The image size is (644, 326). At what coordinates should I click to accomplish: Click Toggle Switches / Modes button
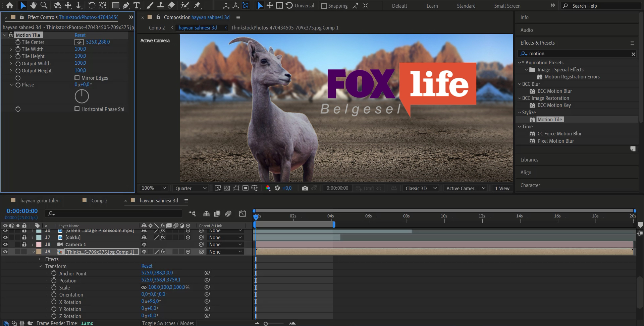(168, 323)
